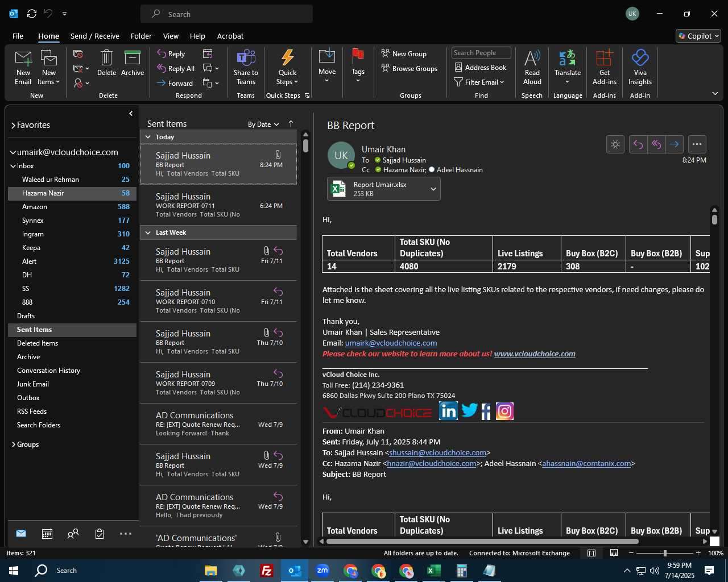Click the LinkedIn icon in the signature
728x582 pixels.
448,410
